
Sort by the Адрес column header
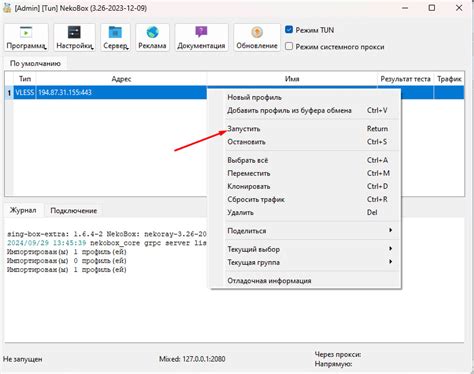click(121, 79)
